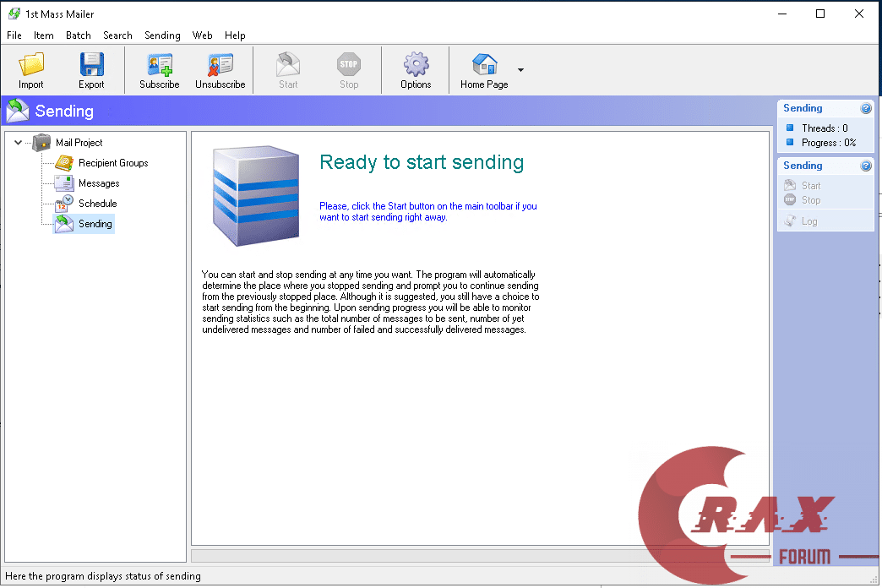Maximize the 1st Mass Mailer window
This screenshot has height=588, width=882.
tap(820, 14)
